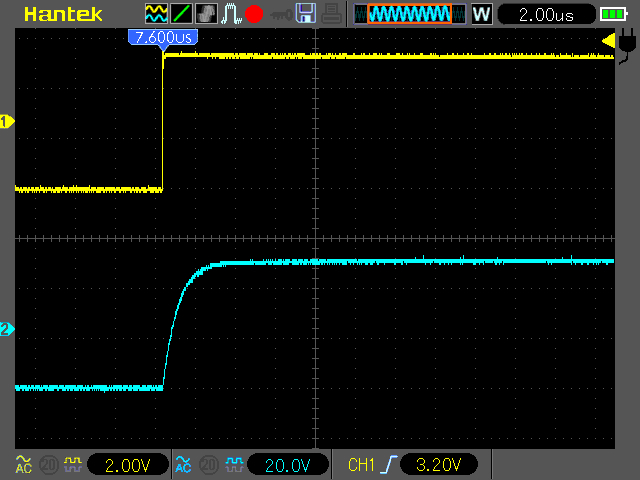Click the printer icon

pos(331,13)
